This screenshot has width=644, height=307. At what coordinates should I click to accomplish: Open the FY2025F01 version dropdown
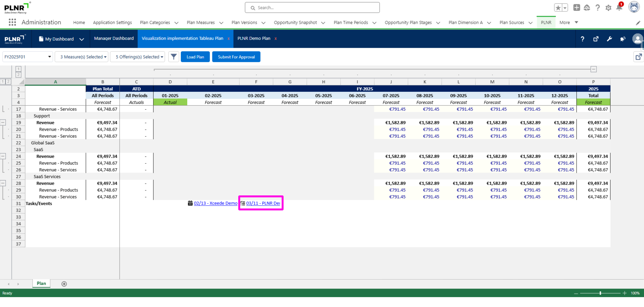(27, 57)
